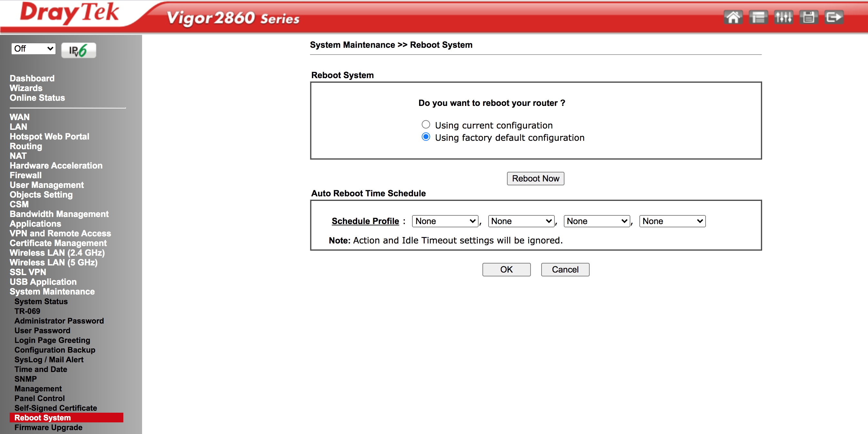This screenshot has width=868, height=434.
Task: Click the WAN menu item
Action: pyautogui.click(x=19, y=117)
